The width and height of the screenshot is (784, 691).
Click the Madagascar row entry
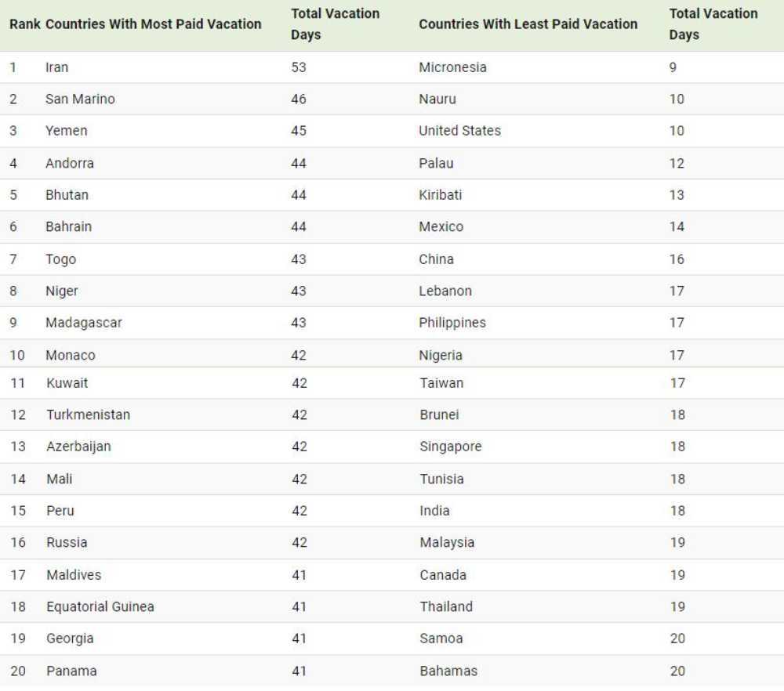(84, 323)
